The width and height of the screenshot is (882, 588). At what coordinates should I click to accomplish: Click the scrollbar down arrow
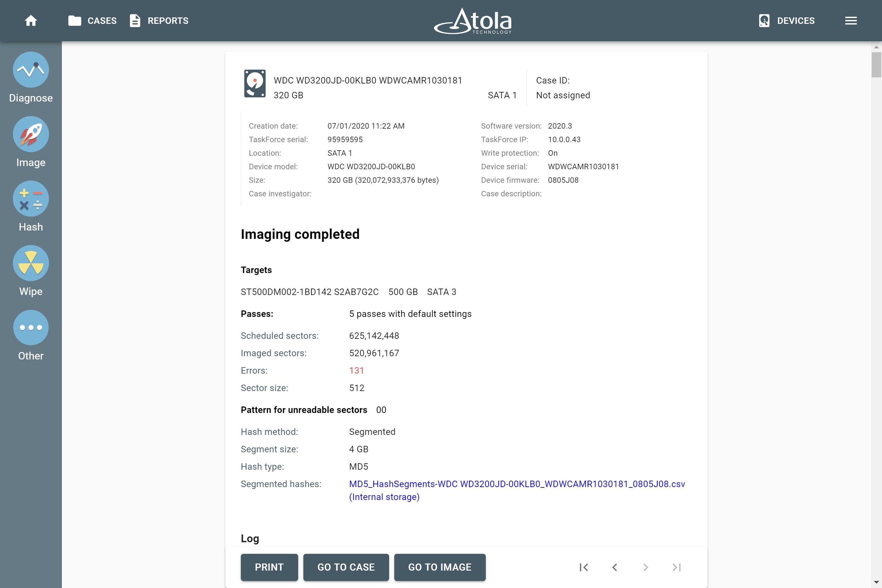pos(876,583)
